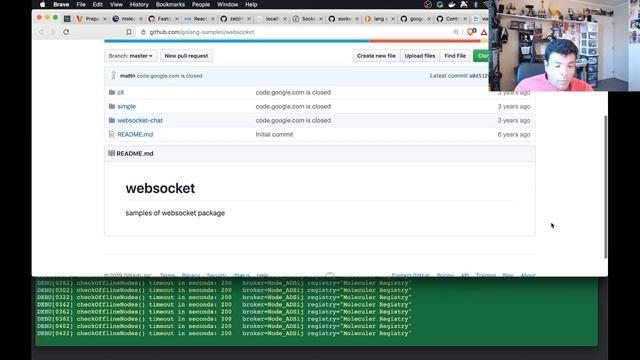This screenshot has width=640, height=360.
Task: Click the New pull request button
Action: click(186, 56)
